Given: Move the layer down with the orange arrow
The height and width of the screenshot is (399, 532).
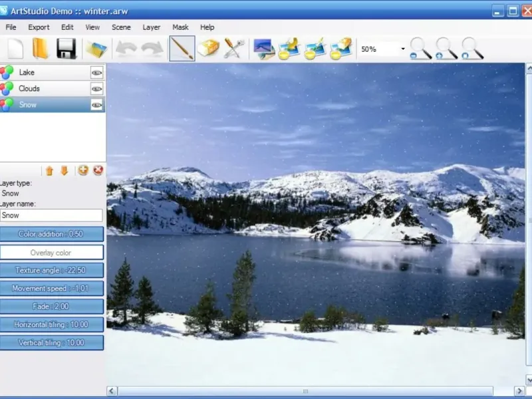Looking at the screenshot, I should 65,170.
